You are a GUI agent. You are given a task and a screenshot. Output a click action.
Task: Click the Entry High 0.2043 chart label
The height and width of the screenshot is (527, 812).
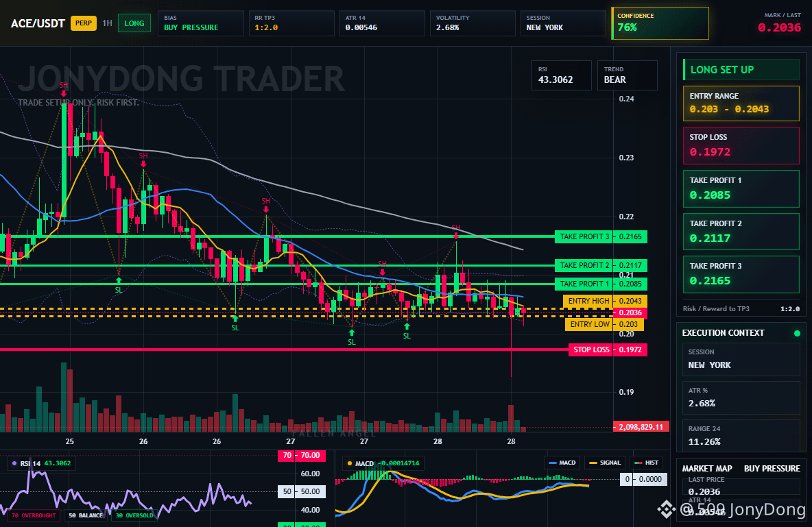tap(604, 301)
